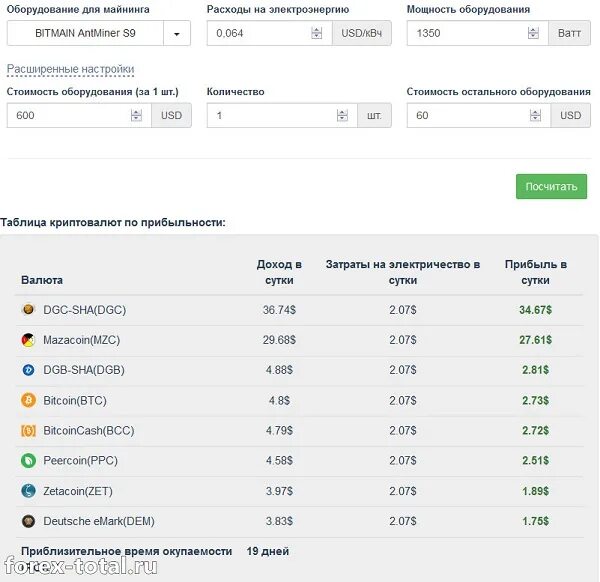Click daily income value 3.97$
Image resolution: width=600 pixels, height=582 pixels.
279,491
